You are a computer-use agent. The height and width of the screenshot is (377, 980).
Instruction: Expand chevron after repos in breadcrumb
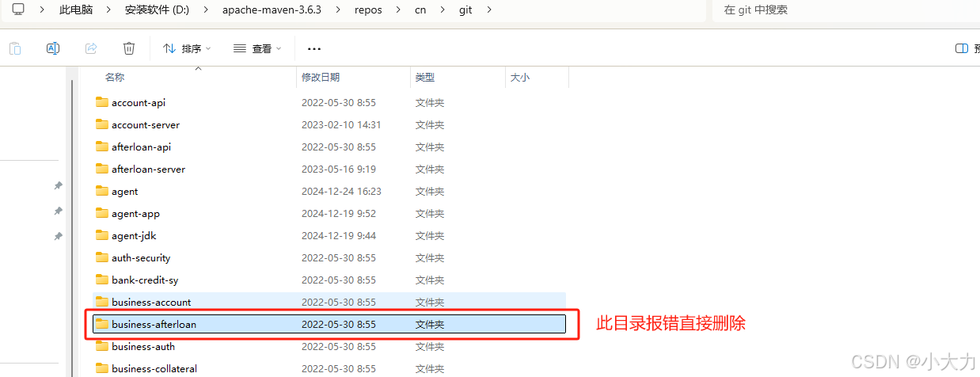399,10
